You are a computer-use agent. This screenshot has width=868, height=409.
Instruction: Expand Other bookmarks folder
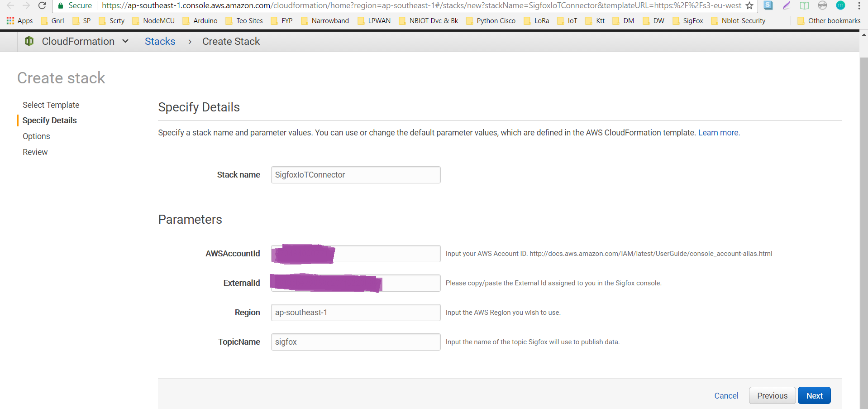coord(829,21)
